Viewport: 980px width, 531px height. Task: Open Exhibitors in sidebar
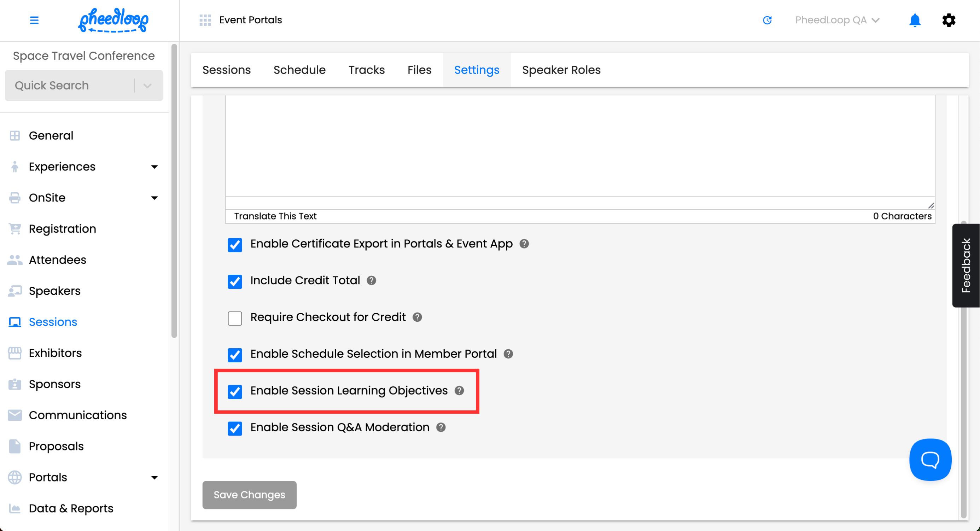55,353
